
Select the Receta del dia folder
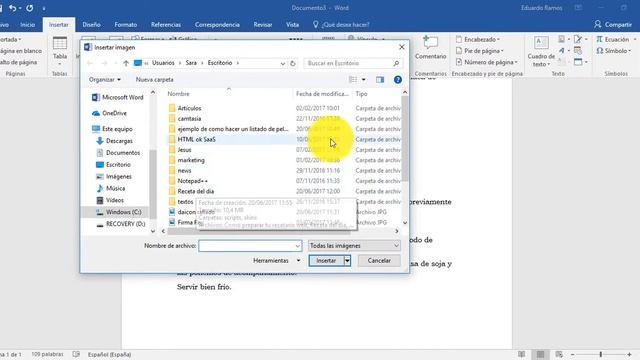tap(191, 191)
